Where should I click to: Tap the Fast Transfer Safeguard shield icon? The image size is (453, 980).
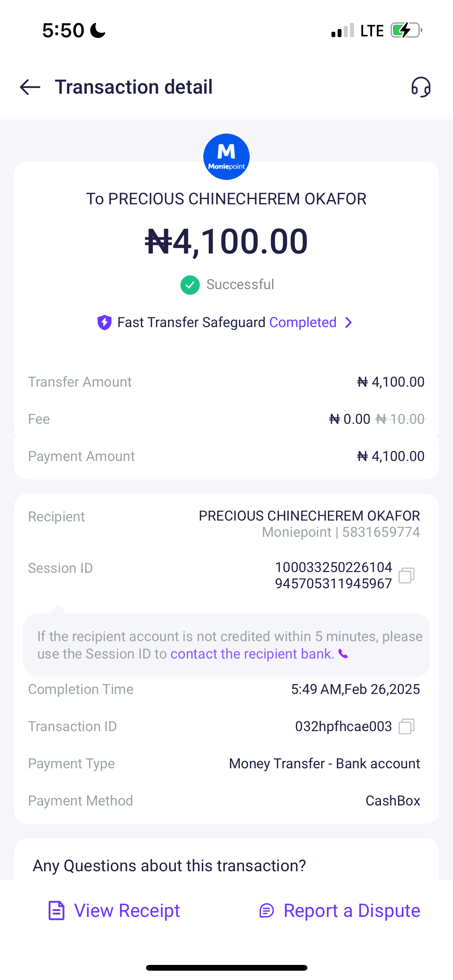(105, 322)
